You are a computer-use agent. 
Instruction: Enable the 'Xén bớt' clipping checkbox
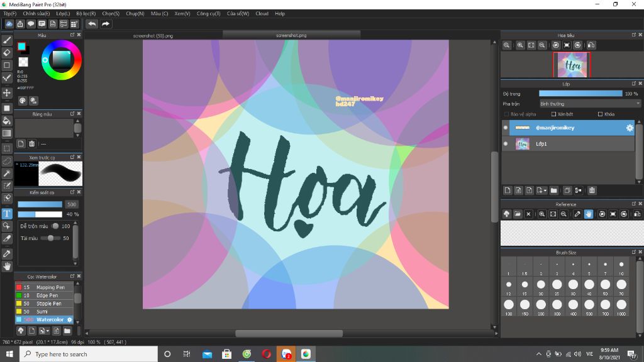[x=553, y=114]
